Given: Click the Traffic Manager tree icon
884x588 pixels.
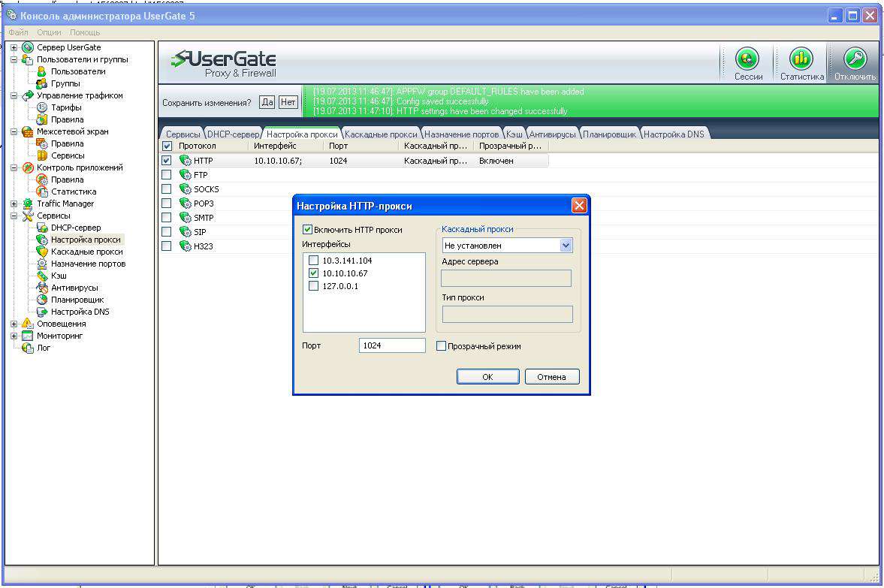Looking at the screenshot, I should [28, 204].
